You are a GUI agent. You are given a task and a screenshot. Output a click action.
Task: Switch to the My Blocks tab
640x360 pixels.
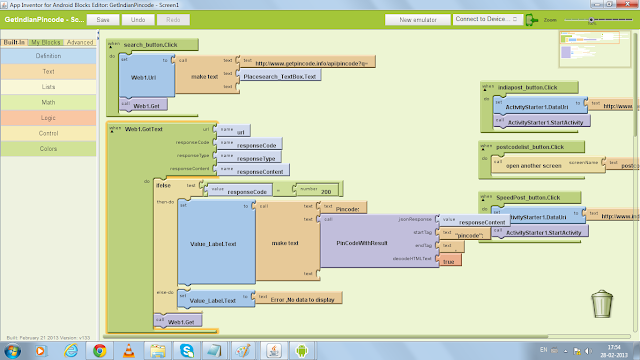point(46,42)
